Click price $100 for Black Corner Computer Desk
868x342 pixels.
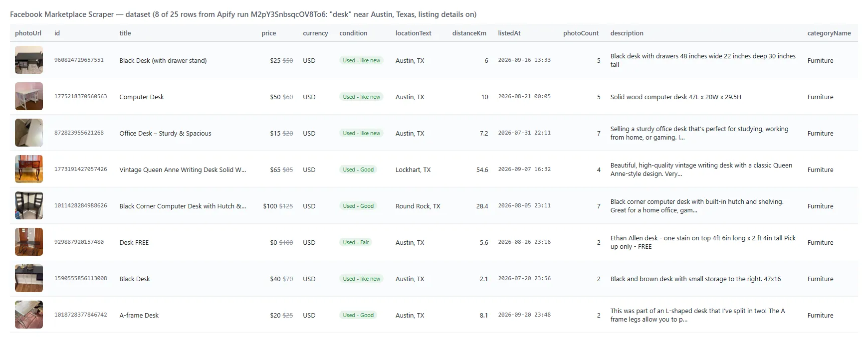270,206
